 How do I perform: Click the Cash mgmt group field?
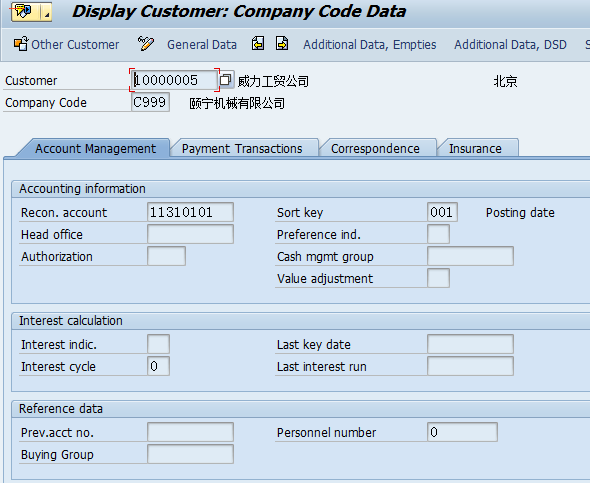470,256
